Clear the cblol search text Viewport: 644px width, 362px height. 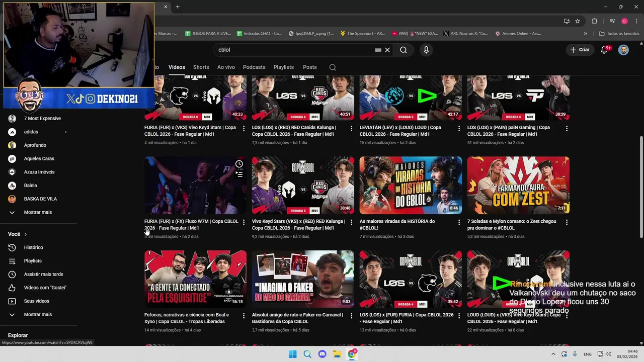point(387,50)
